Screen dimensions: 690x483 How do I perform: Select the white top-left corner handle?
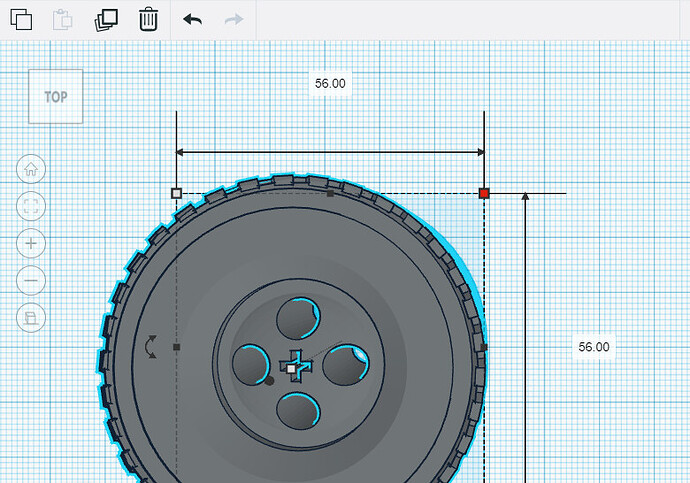click(x=176, y=193)
